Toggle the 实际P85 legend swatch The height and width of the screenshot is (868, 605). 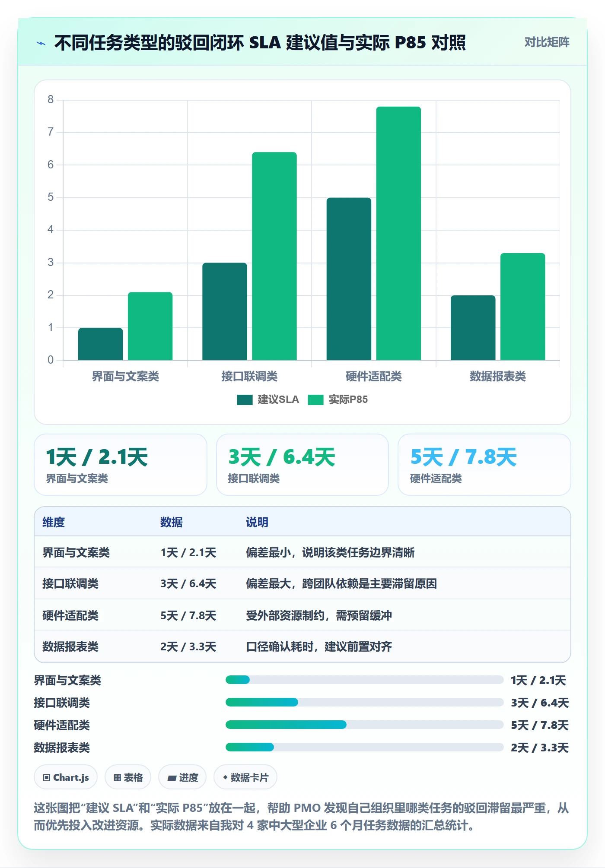point(315,400)
